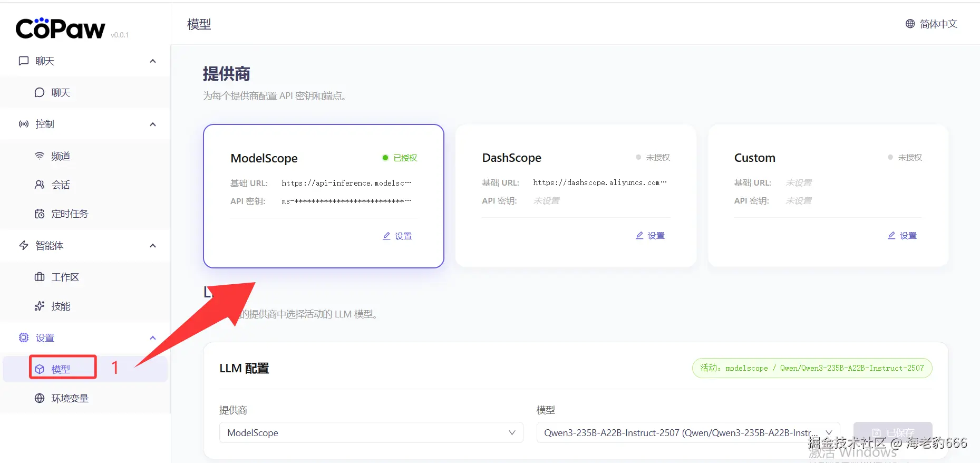Click the 工作区 briefcase icon
The height and width of the screenshot is (463, 980).
point(40,277)
